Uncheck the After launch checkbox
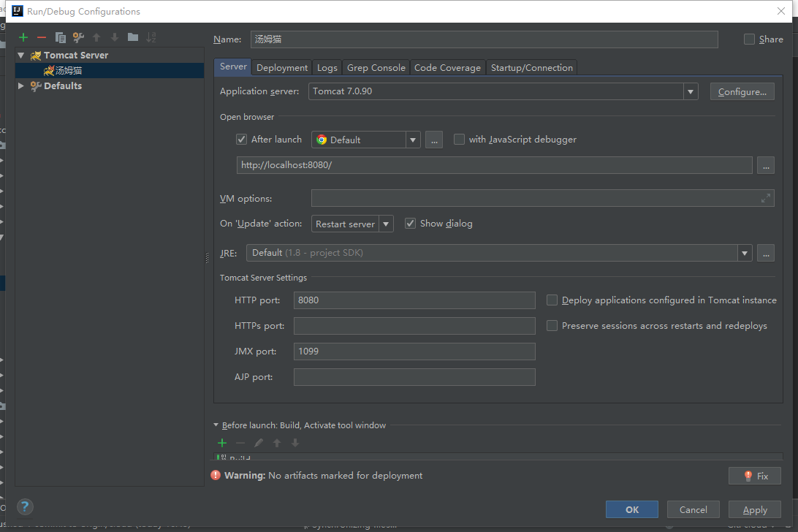This screenshot has width=798, height=532. click(x=242, y=139)
